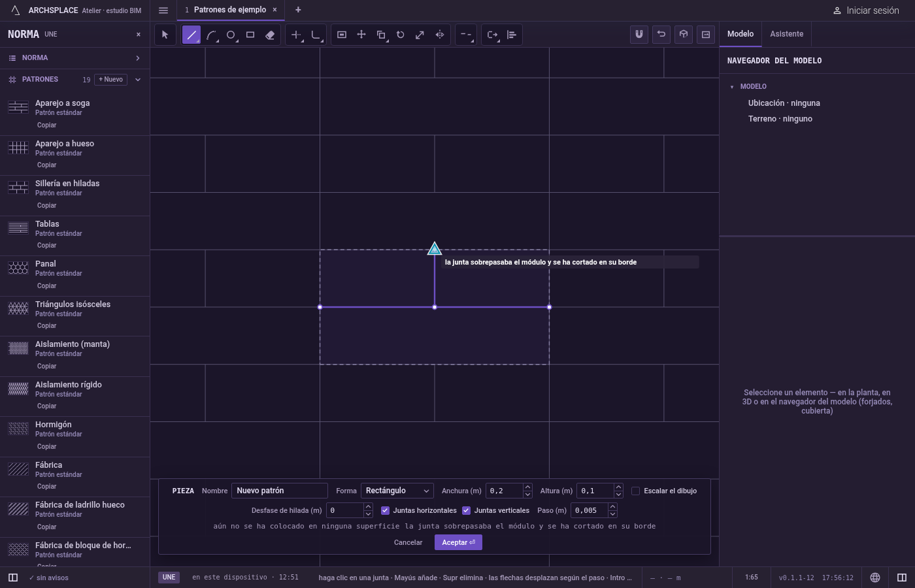Click the globe language icon
The height and width of the screenshot is (588, 915).
pos(875,578)
